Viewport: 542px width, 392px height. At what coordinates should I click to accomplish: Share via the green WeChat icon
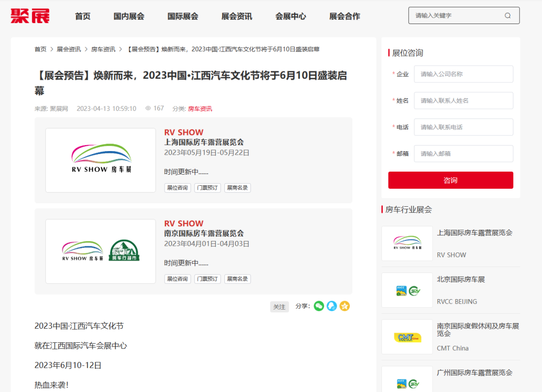click(x=319, y=306)
